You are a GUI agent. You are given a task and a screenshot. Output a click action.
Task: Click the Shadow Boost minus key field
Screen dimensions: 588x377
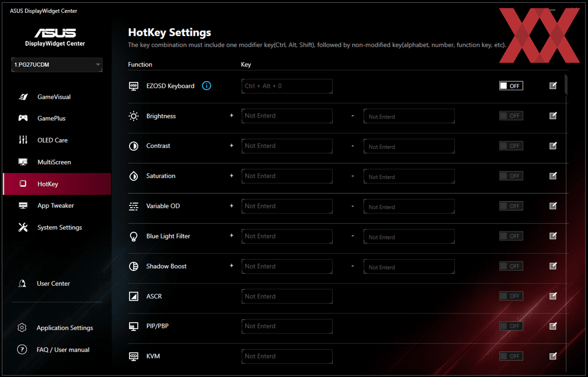click(x=409, y=266)
